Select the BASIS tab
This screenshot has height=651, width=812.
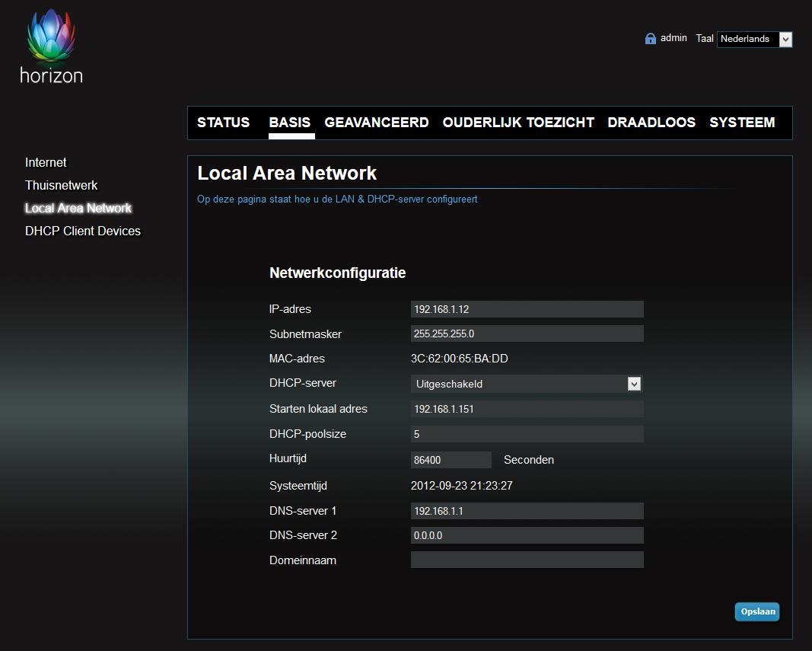tap(289, 123)
